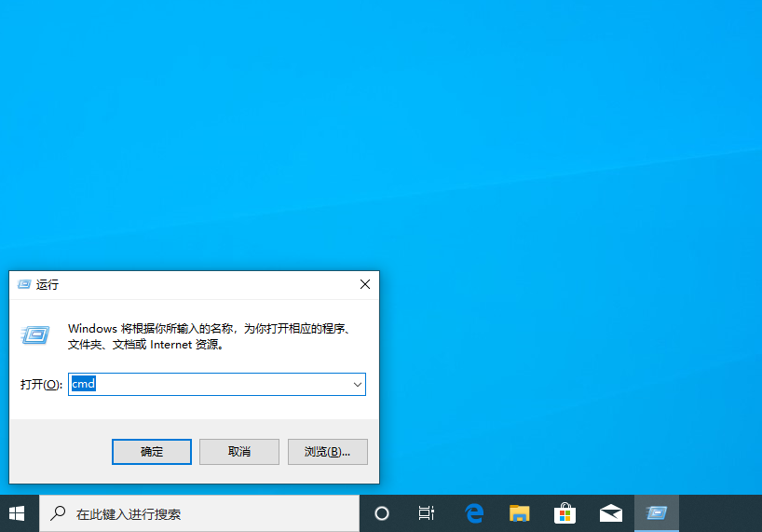The image size is (762, 532).
Task: Open Task View on the taskbar
Action: point(427,513)
